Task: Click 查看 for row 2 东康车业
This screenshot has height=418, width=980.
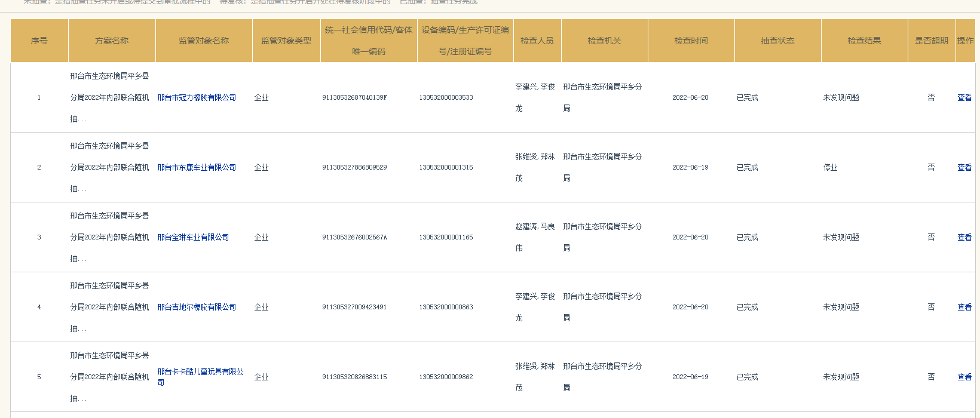Action: (964, 167)
